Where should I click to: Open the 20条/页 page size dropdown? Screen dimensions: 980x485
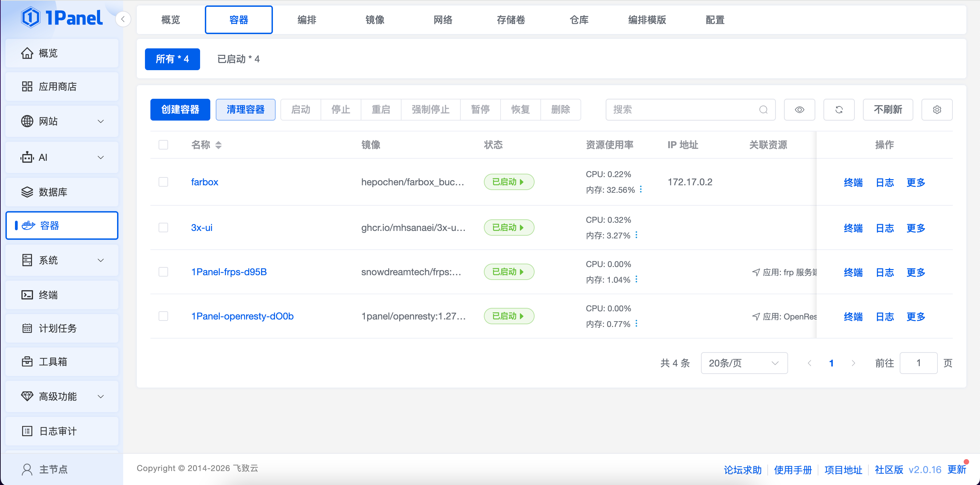(744, 363)
